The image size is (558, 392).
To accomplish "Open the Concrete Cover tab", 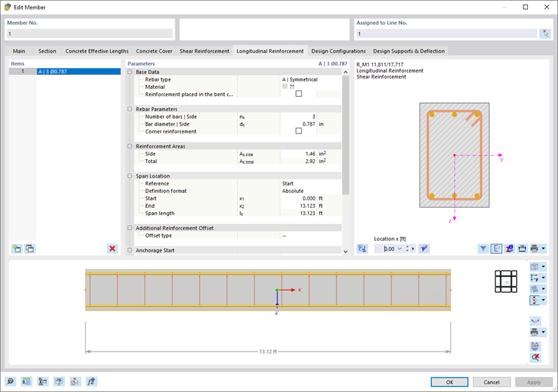I will coord(154,51).
